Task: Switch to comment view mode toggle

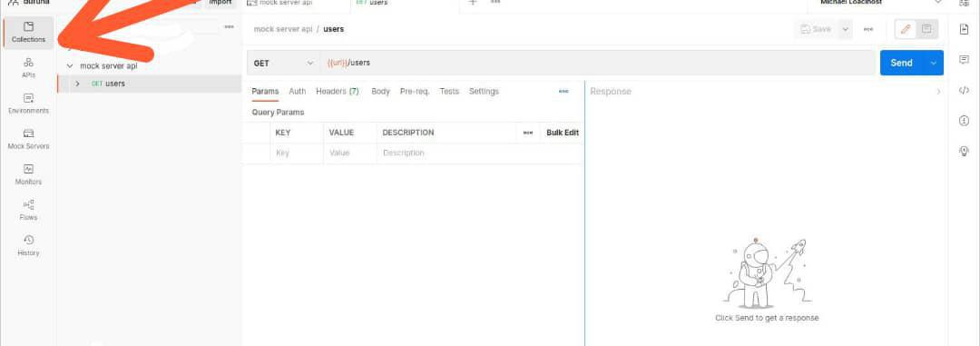Action: click(926, 29)
